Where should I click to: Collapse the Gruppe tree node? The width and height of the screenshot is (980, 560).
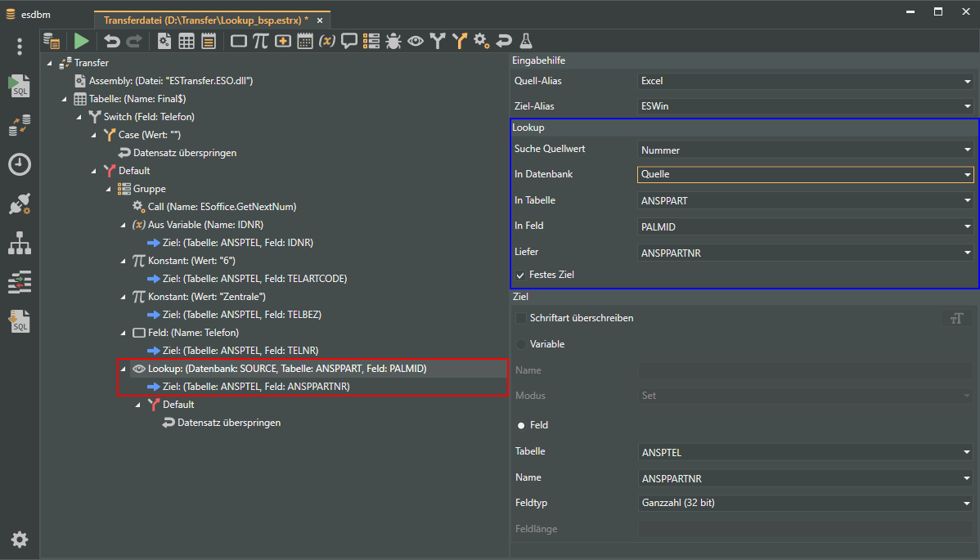[x=109, y=189]
